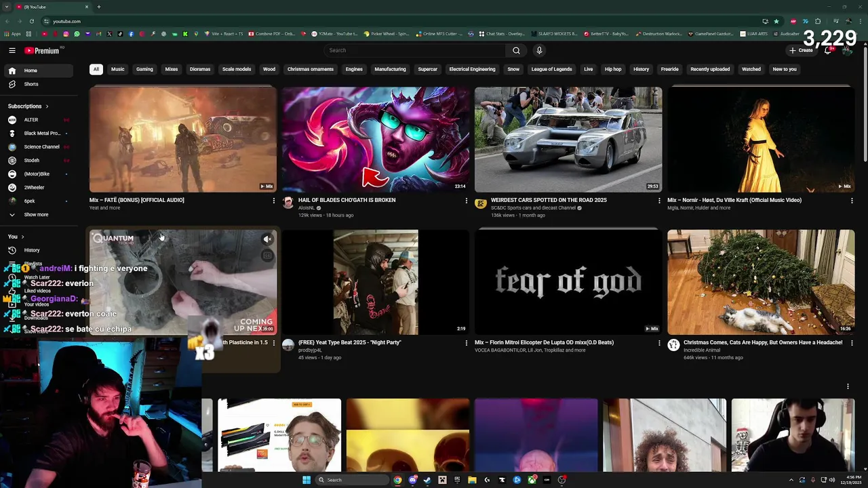The height and width of the screenshot is (488, 868).
Task: Click the youtube.com address bar
Action: (400, 21)
